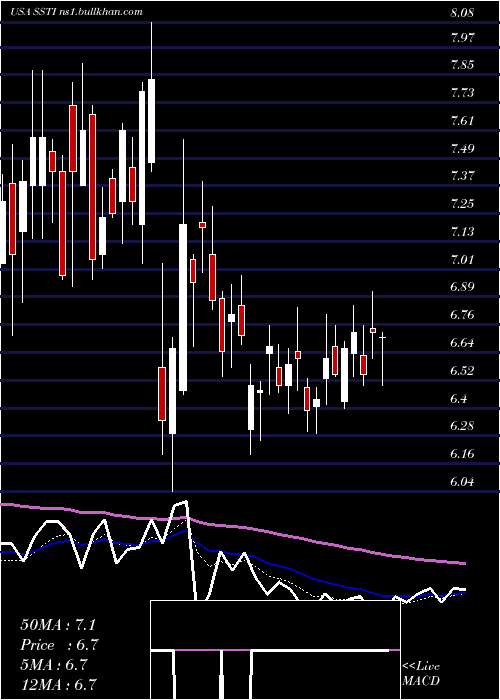Screen dimensions: 500x700
Task: Click the 7.97 price axis label
Action: 462,37
